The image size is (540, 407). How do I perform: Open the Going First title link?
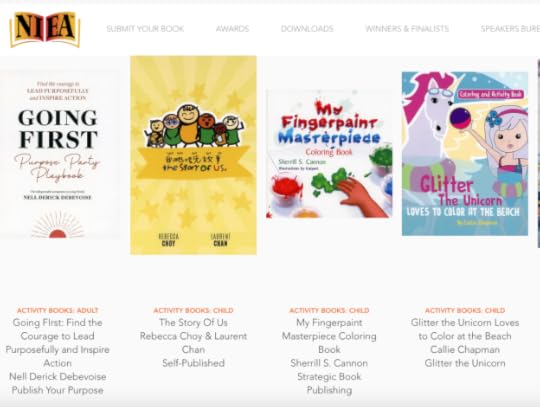(x=58, y=343)
